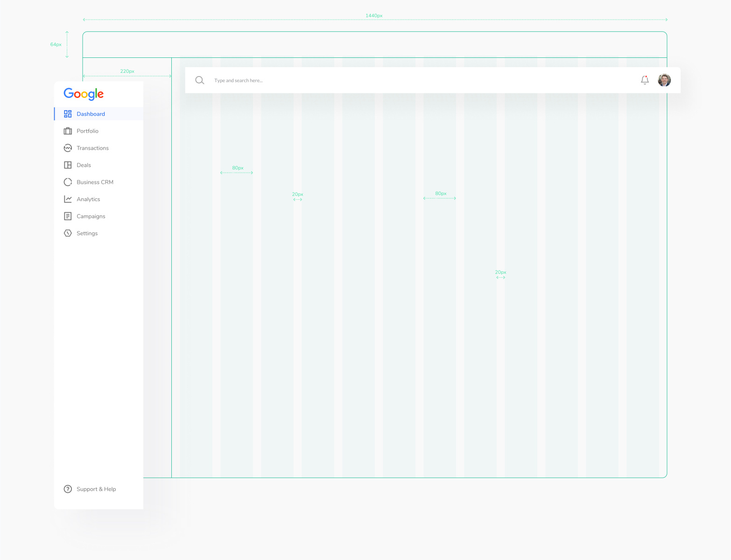The height and width of the screenshot is (560, 731).
Task: Click the Business CRM circular icon
Action: (x=68, y=182)
